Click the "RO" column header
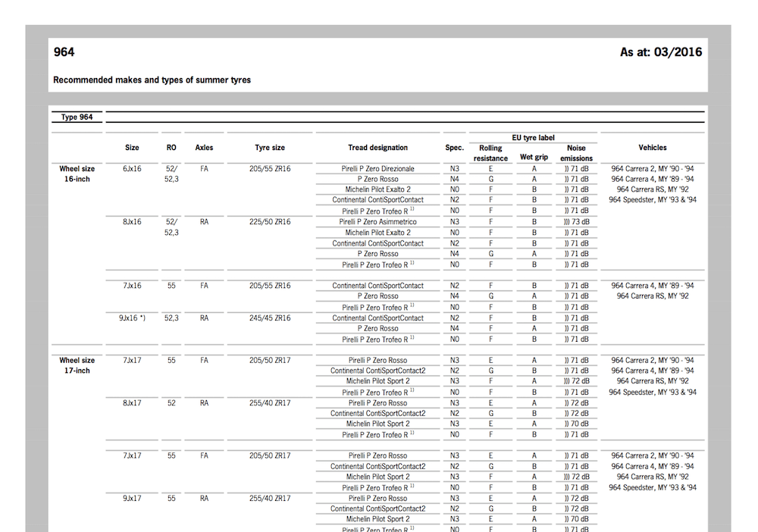Image resolution: width=758 pixels, height=532 pixels. pos(171,147)
